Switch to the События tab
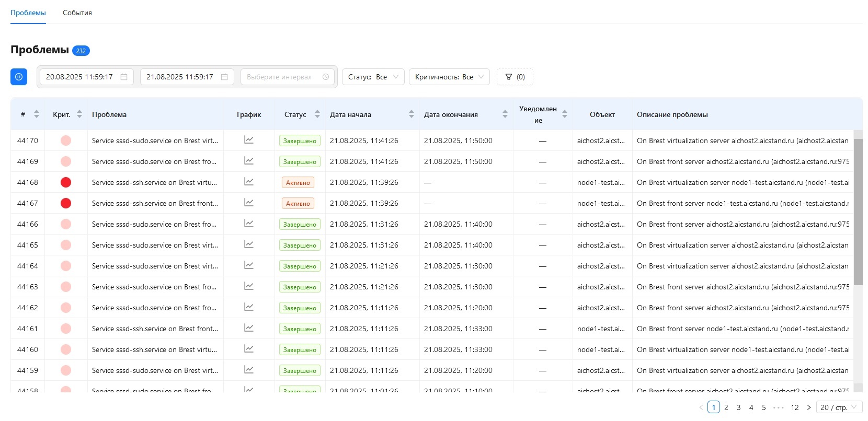Viewport: 868px width, 421px height. [77, 13]
